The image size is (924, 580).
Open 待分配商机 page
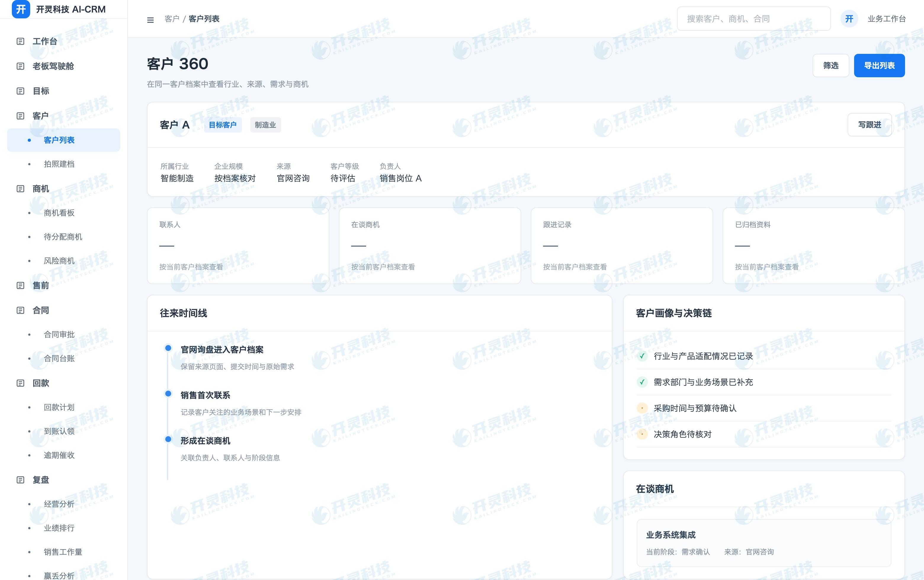click(64, 237)
